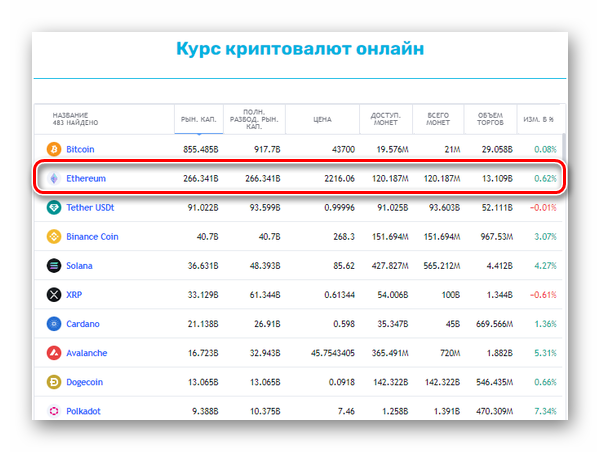The height and width of the screenshot is (452, 600).
Task: Click Ethereum price 2216.06
Action: tap(339, 178)
